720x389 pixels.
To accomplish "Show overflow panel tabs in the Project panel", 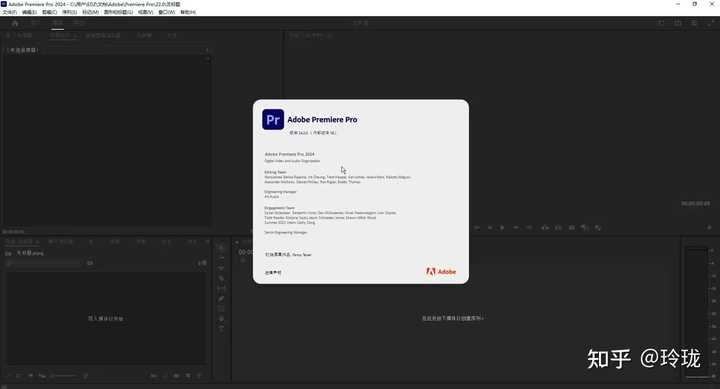I will pos(207,242).
